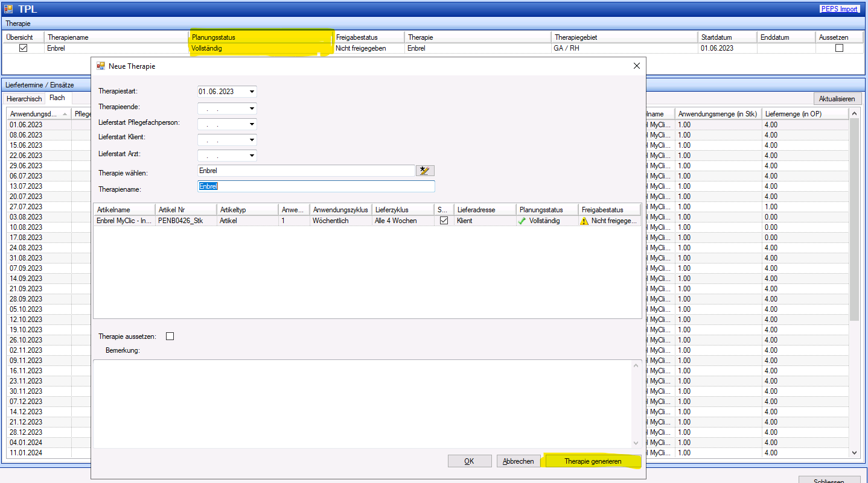This screenshot has width=868, height=483.
Task: Open the Lieferstart Arzt date dropdown
Action: pyautogui.click(x=252, y=156)
